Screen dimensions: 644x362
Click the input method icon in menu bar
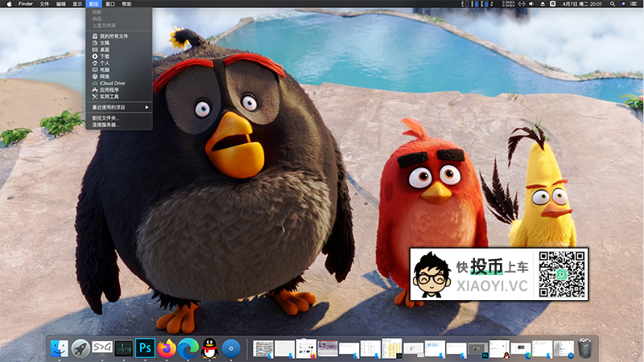[x=553, y=4]
